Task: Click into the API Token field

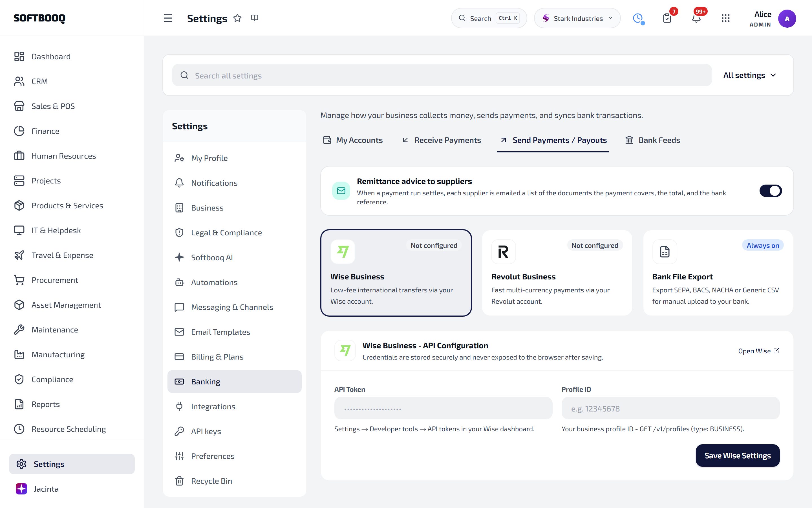Action: click(443, 409)
